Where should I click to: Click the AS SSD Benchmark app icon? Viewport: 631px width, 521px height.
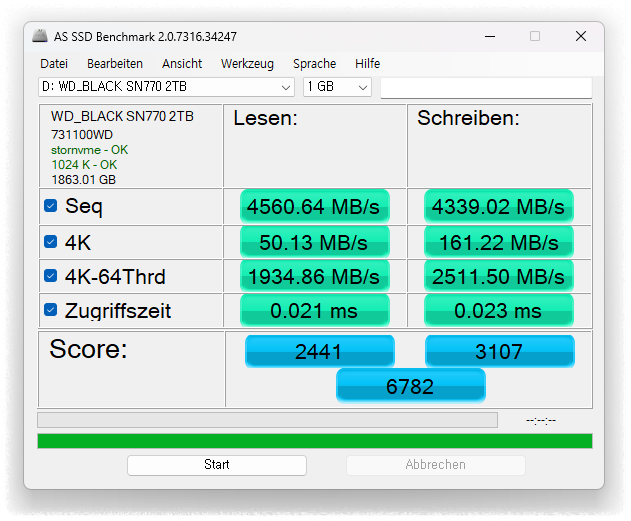(40, 36)
